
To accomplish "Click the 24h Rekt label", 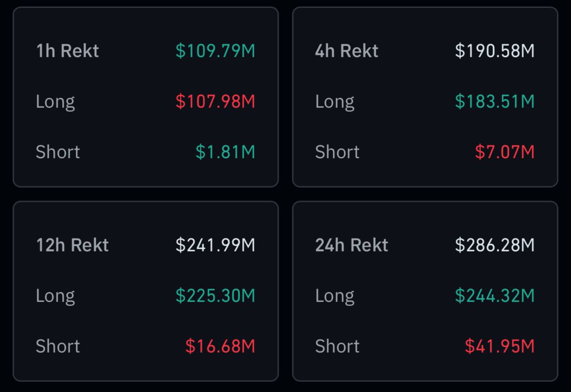I will 352,245.
